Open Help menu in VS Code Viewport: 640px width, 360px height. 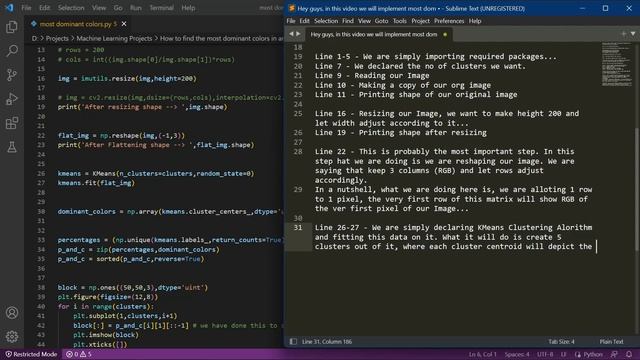pyautogui.click(x=188, y=8)
